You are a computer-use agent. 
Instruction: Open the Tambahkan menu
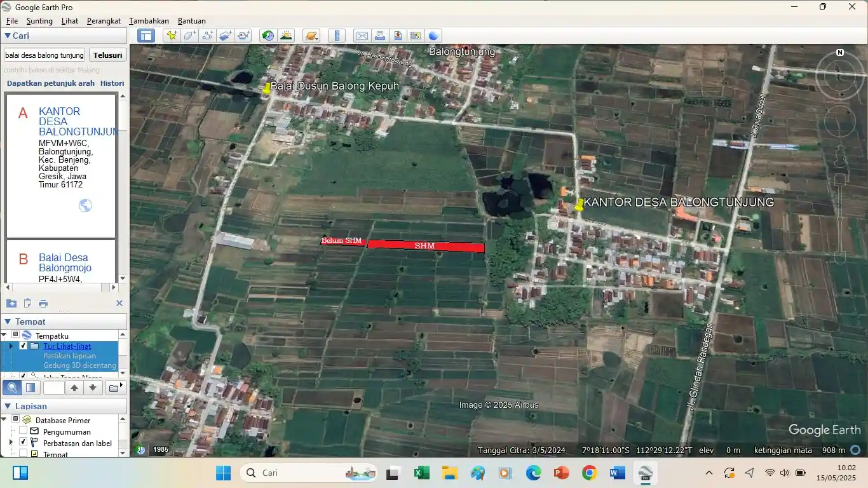[x=149, y=21]
